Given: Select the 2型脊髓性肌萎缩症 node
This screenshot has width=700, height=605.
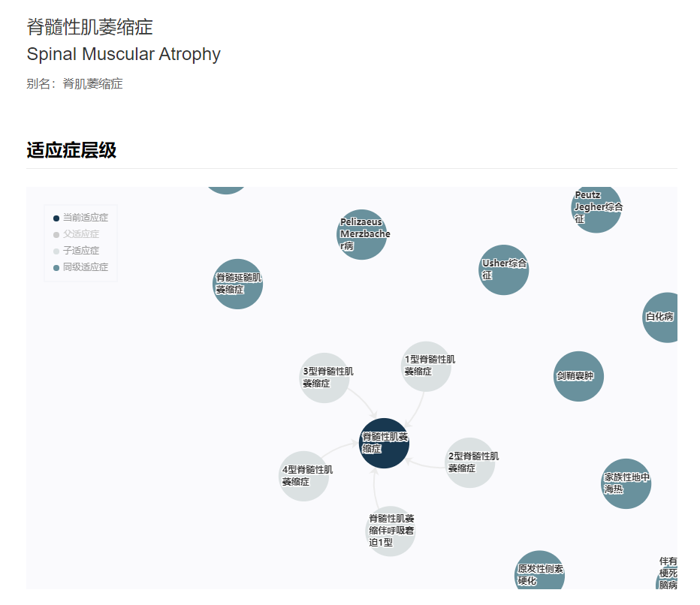Looking at the screenshot, I should 470,462.
